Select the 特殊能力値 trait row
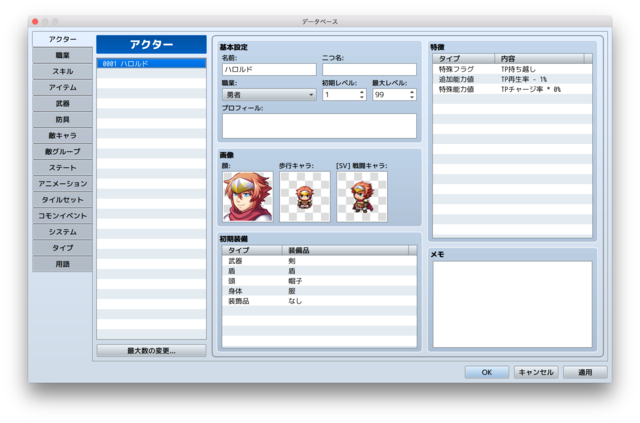 512,89
